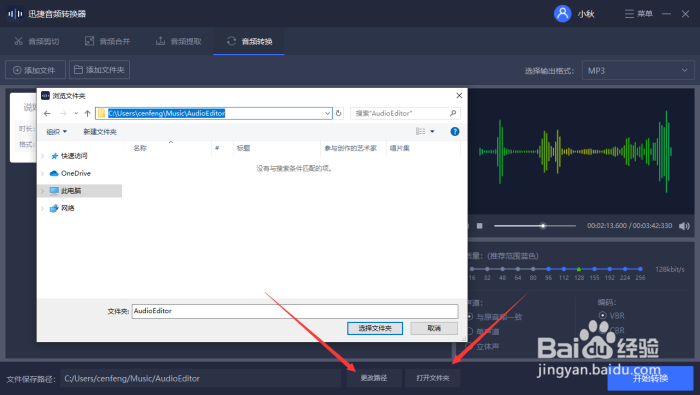Set quality slider to 96 kbit/s
700x395 pixels.
click(548, 269)
